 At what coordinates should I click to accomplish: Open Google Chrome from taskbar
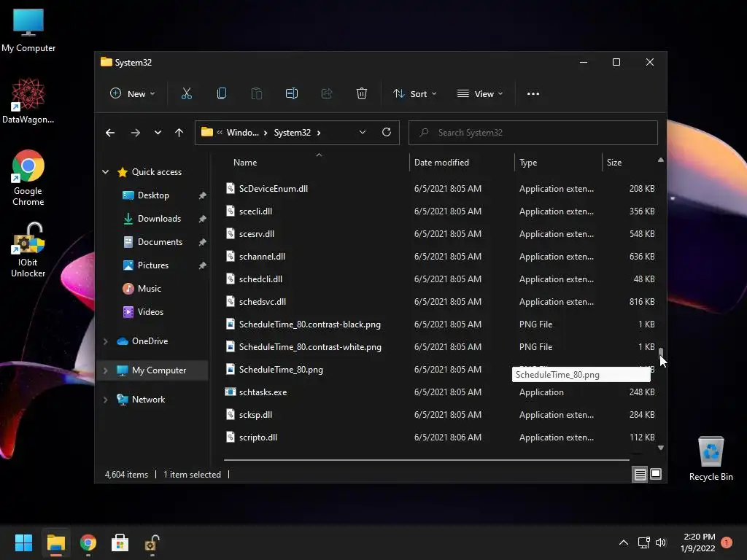click(x=88, y=542)
